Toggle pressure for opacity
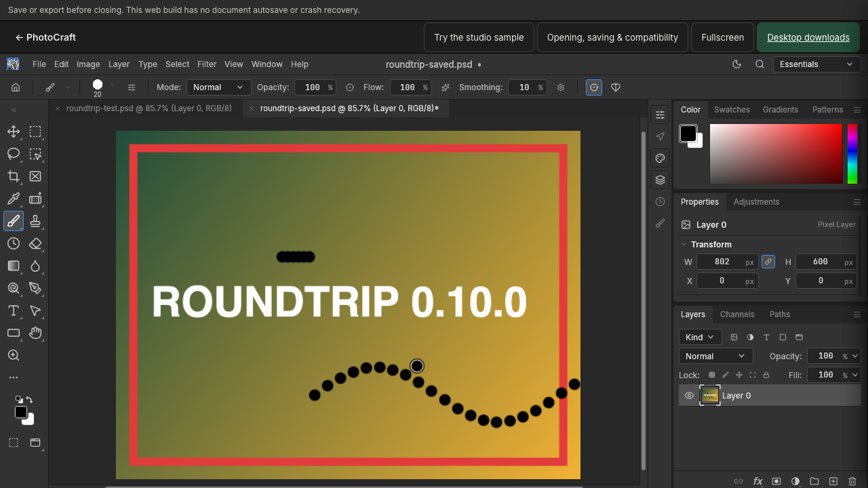 point(350,87)
